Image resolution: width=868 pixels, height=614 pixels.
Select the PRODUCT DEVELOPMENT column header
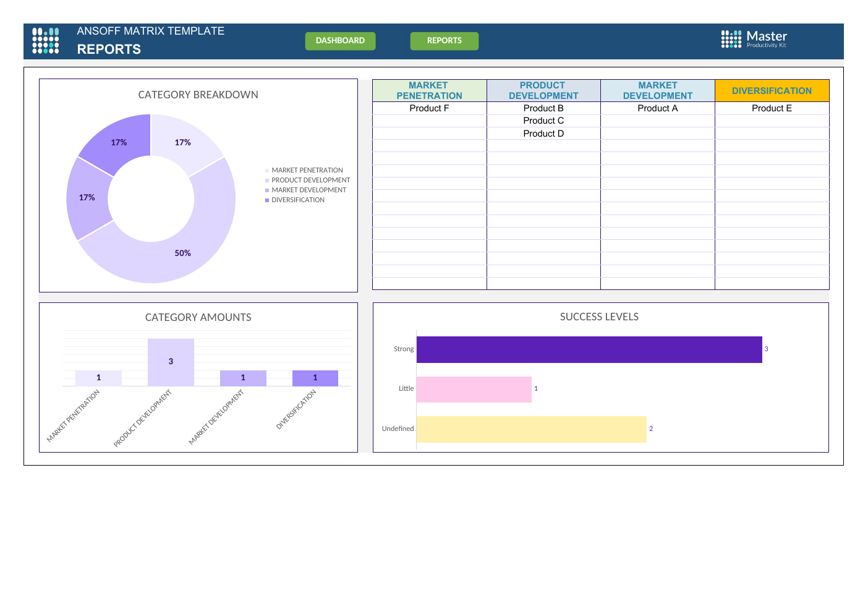[543, 90]
